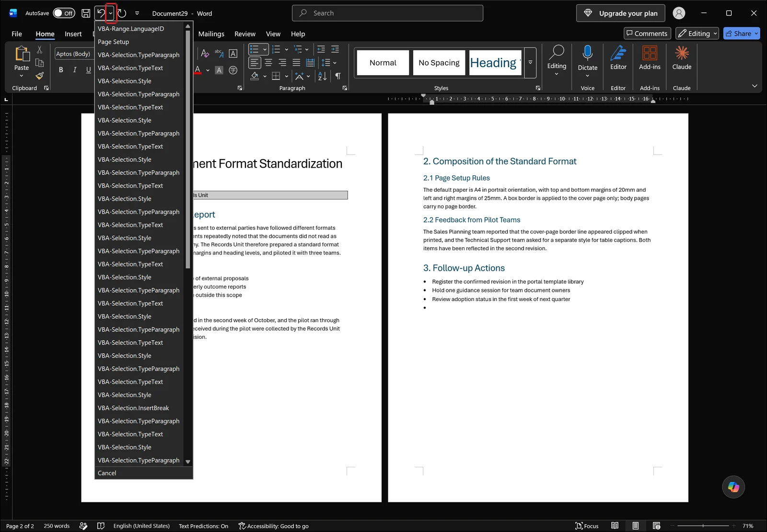The width and height of the screenshot is (767, 532).
Task: Select VBA-Selection.InsertBreak in undo list
Action: coord(139,408)
